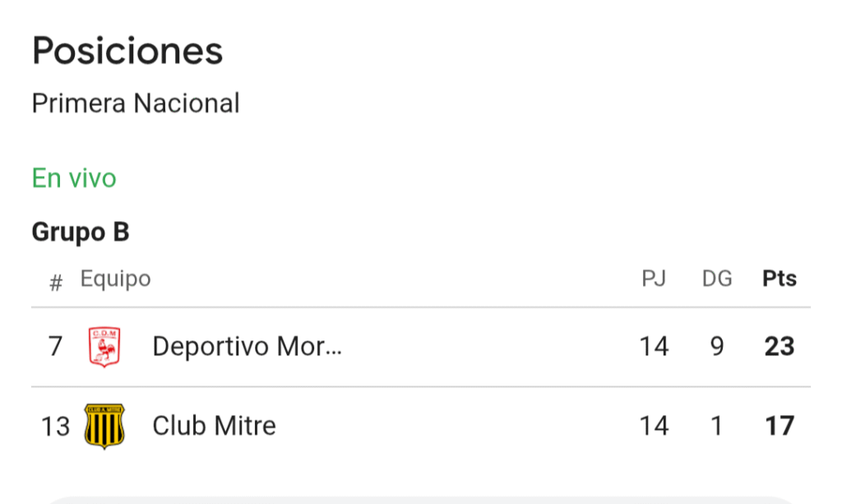
Task: Click the Deportivo Morón club crest
Action: 104,347
